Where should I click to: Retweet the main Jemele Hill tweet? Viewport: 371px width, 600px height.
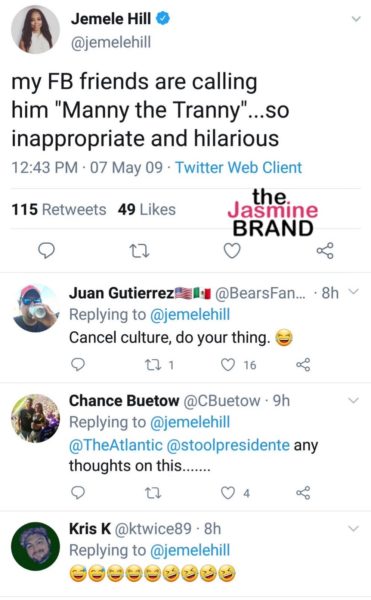click(x=139, y=251)
